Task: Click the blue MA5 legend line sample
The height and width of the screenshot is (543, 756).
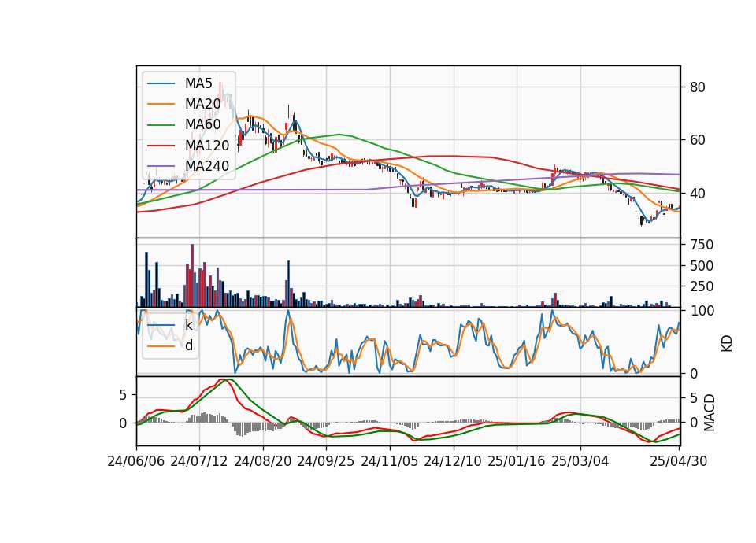Action: coord(161,83)
